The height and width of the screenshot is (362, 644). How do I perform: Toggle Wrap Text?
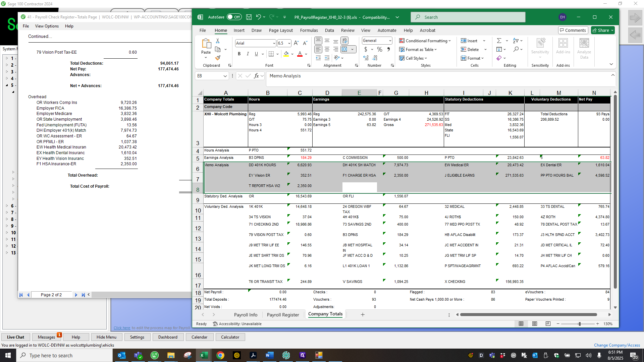[x=344, y=41]
